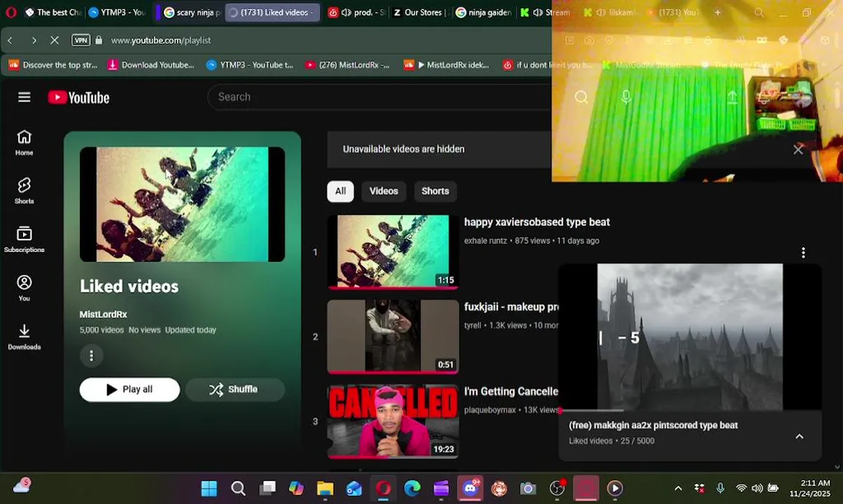The image size is (843, 504).
Task: Open Discover the top str bookmark
Action: click(x=53, y=65)
